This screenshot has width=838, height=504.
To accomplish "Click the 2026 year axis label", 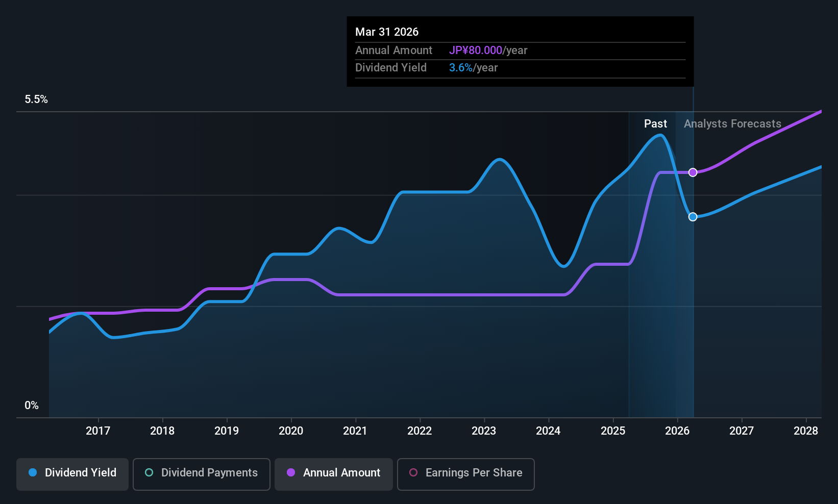I will coord(677,431).
